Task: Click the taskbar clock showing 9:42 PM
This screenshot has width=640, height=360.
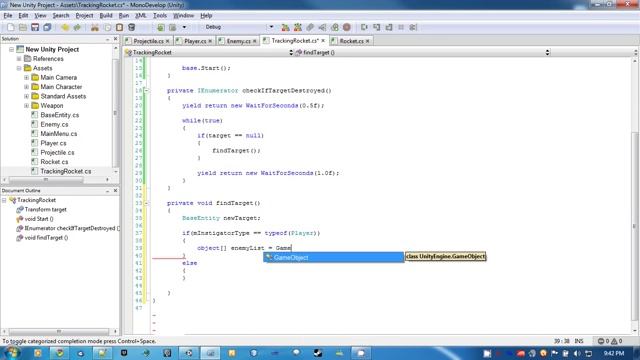Action: 614,353
